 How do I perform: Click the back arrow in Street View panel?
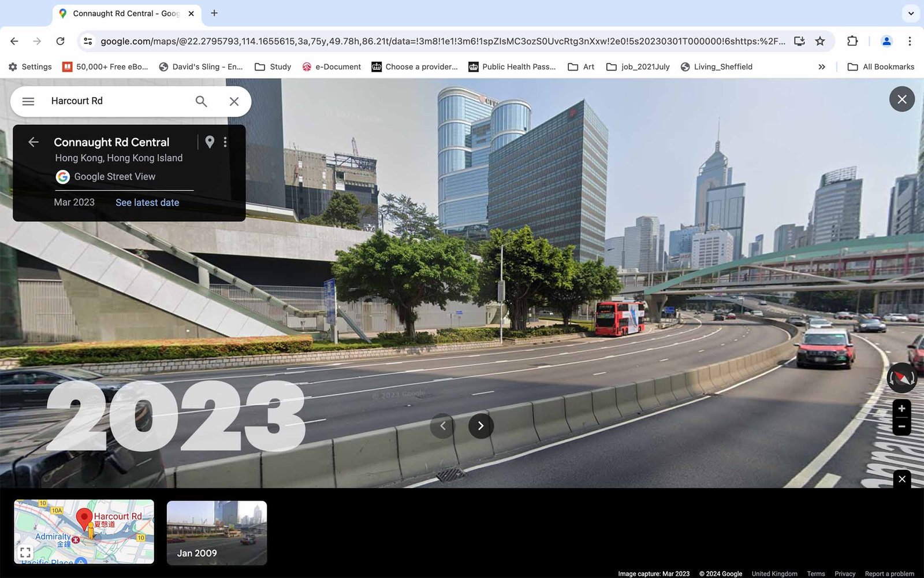click(x=33, y=142)
